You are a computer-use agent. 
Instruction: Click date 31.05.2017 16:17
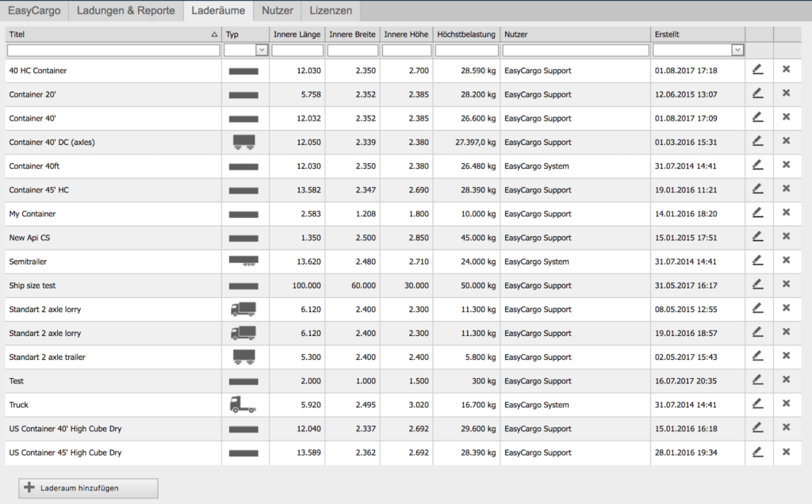686,285
